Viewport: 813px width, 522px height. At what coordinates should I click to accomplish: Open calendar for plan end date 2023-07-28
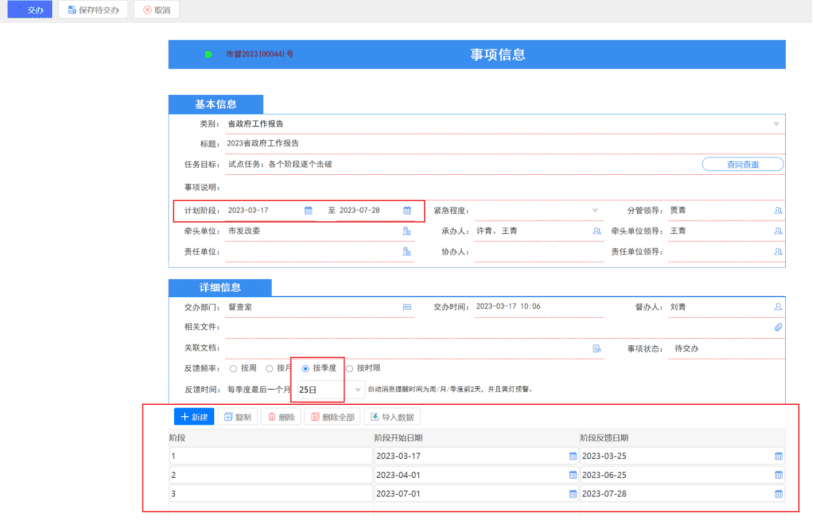(407, 210)
